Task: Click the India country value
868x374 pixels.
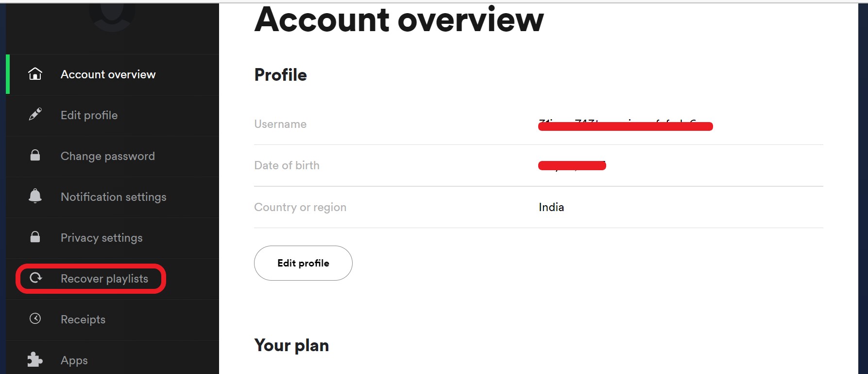Action: click(551, 207)
